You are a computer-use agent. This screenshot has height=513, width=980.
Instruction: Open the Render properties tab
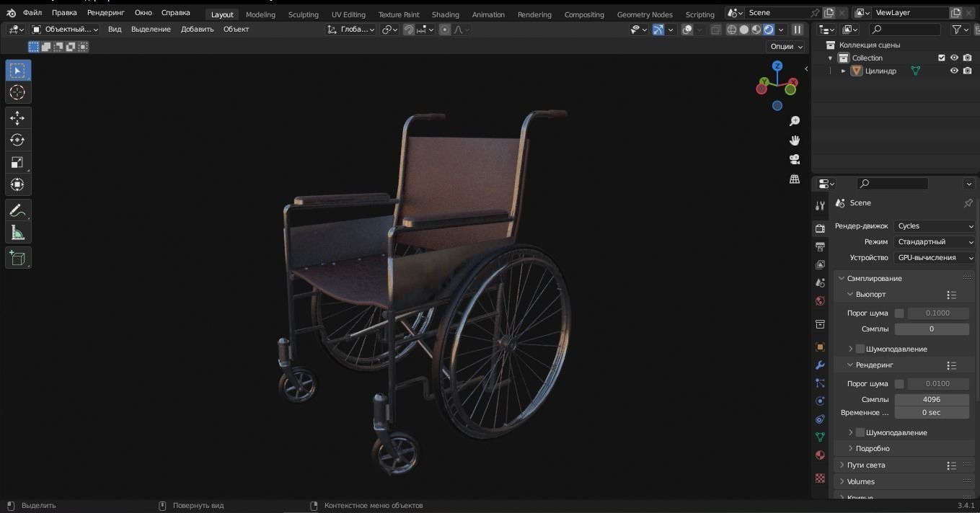[x=820, y=228]
